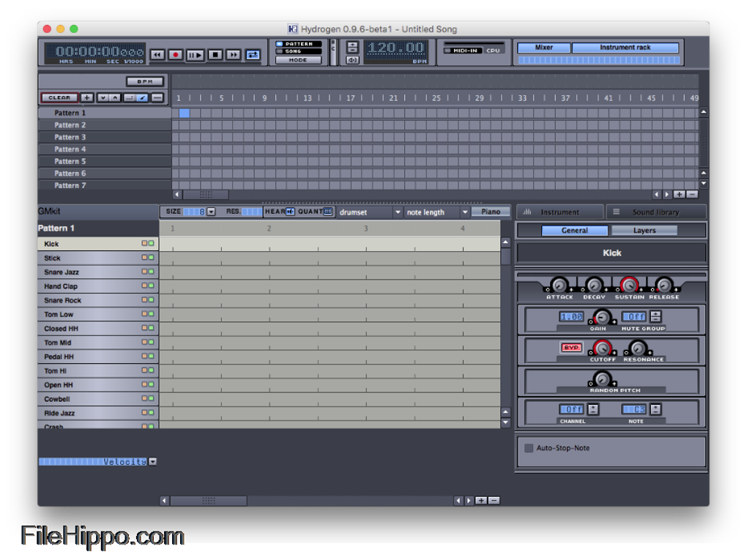Open the Instrument tab
Viewport: 747px width, 560px height.
click(x=560, y=212)
